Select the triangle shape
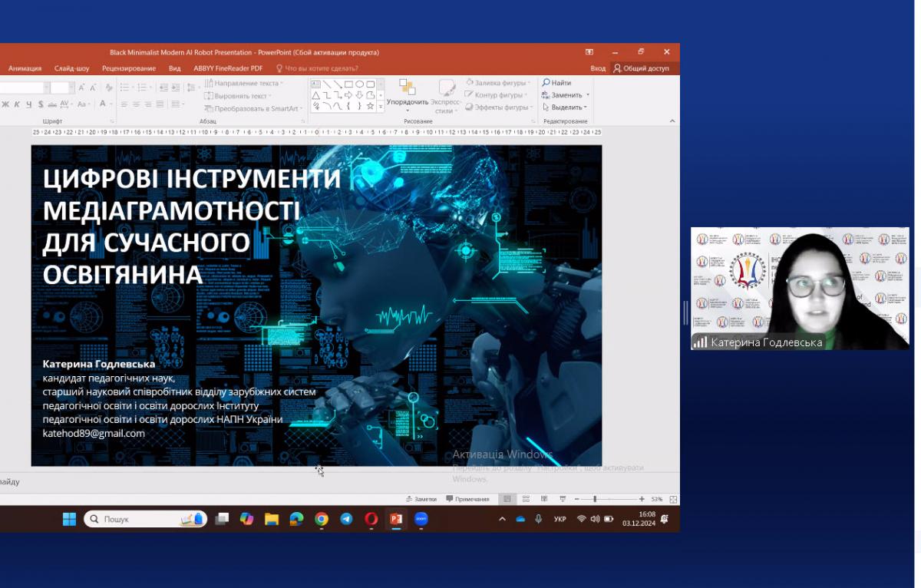This screenshot has width=921, height=588. (315, 95)
